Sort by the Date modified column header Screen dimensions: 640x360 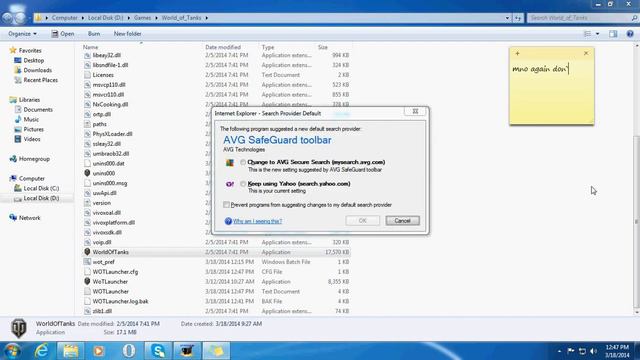click(223, 47)
